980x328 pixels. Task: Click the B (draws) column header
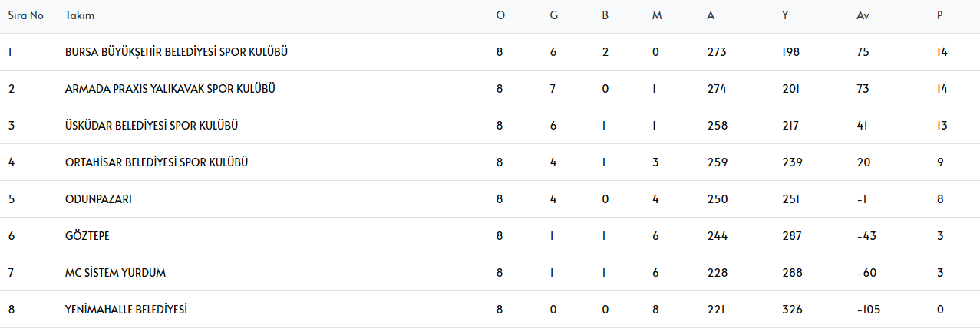[605, 16]
